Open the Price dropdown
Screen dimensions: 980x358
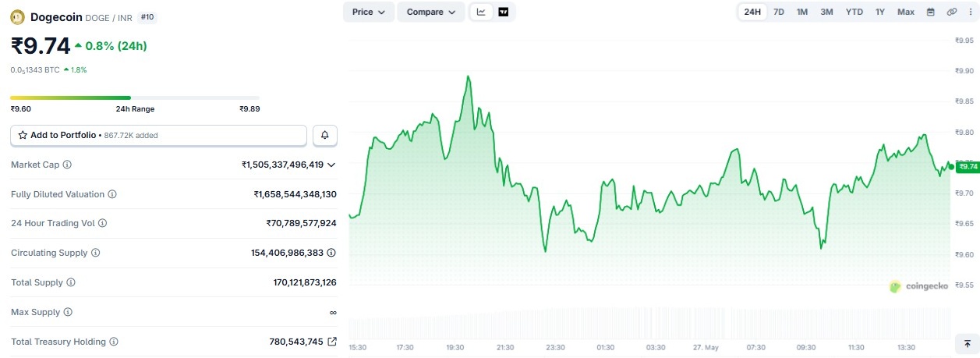point(369,12)
